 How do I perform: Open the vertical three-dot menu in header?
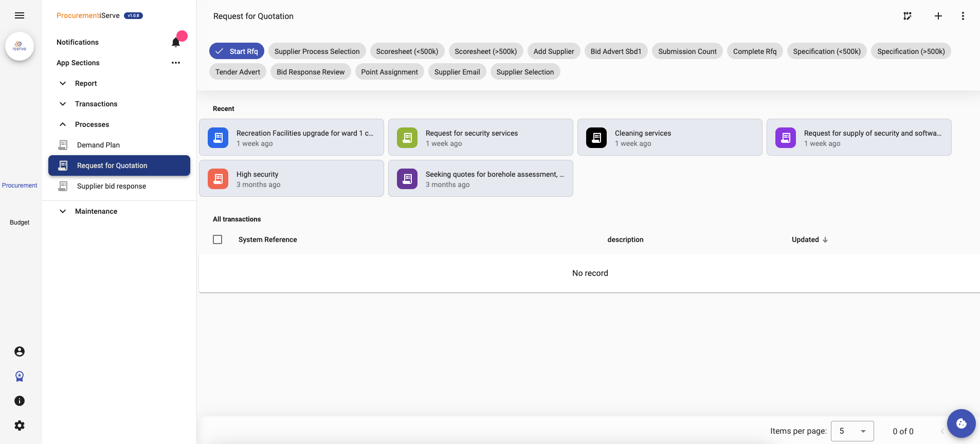pos(963,16)
